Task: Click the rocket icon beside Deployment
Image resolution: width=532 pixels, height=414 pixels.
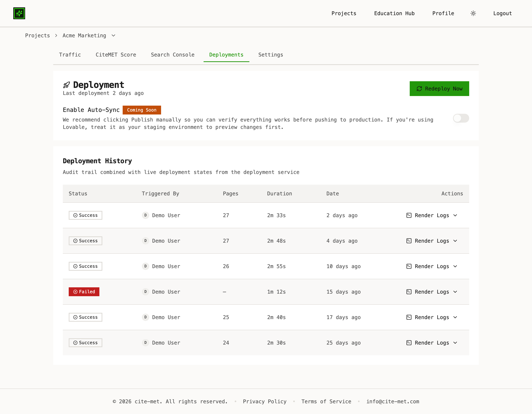Action: coord(66,85)
